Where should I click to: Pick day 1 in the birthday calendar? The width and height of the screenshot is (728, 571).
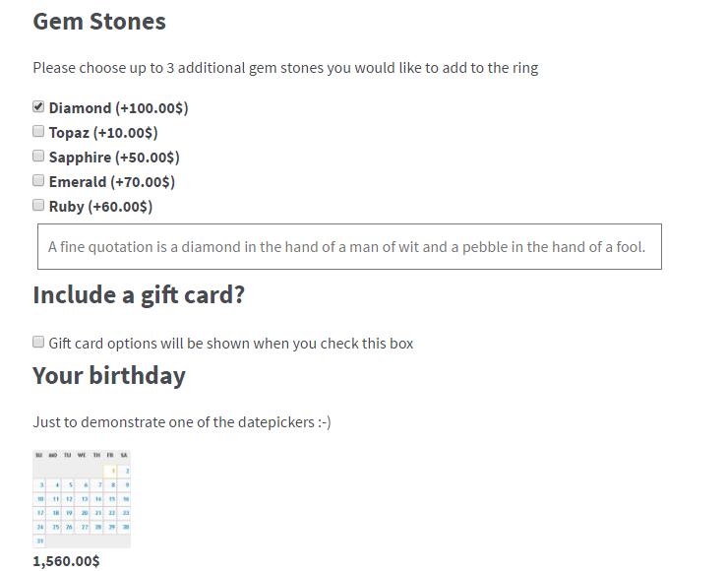point(109,472)
